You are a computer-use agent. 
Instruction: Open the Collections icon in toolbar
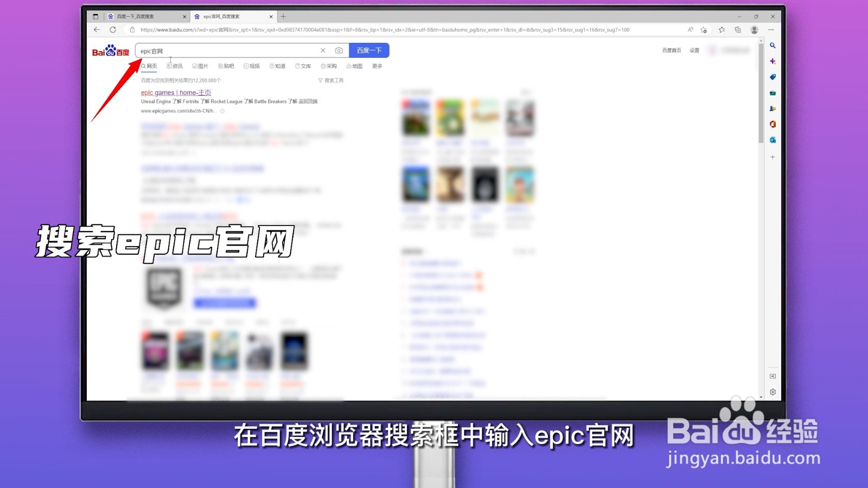point(738,30)
